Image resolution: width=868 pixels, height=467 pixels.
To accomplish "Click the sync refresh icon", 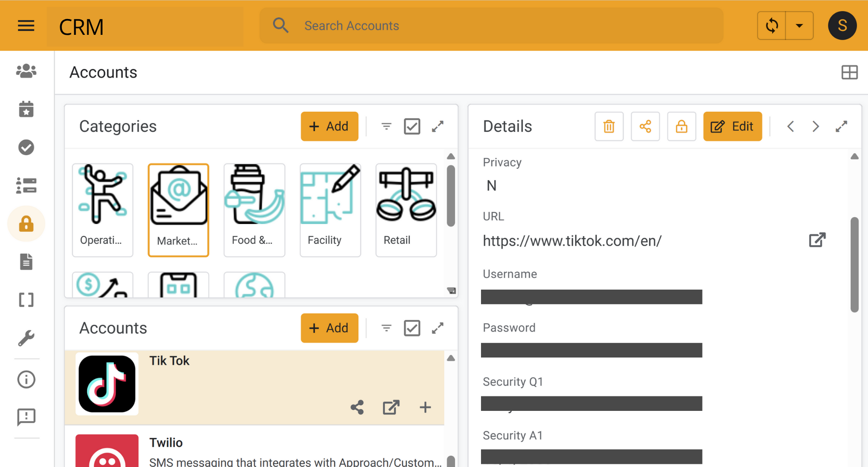I will [772, 26].
